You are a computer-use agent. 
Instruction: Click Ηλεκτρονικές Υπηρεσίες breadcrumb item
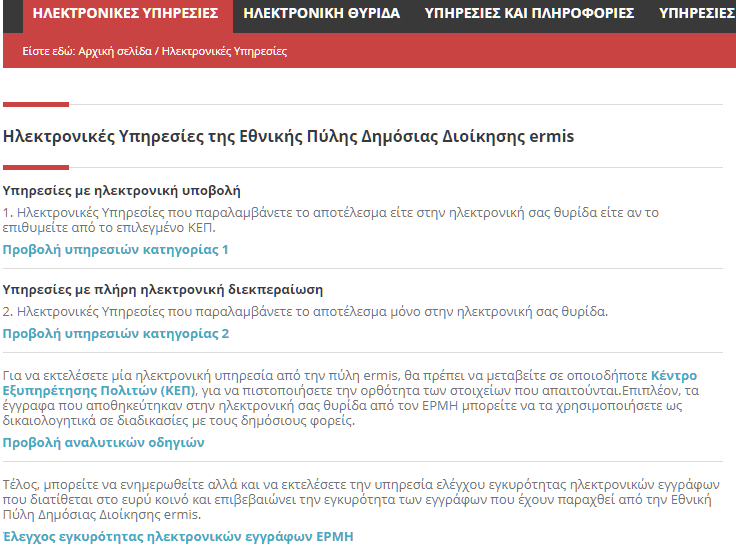click(224, 51)
